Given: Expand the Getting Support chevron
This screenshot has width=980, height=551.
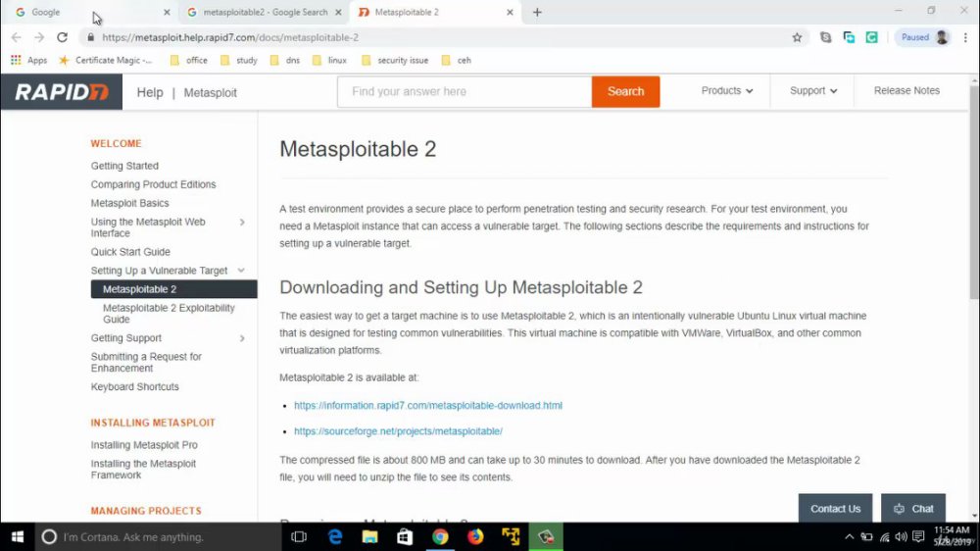Looking at the screenshot, I should pos(242,338).
